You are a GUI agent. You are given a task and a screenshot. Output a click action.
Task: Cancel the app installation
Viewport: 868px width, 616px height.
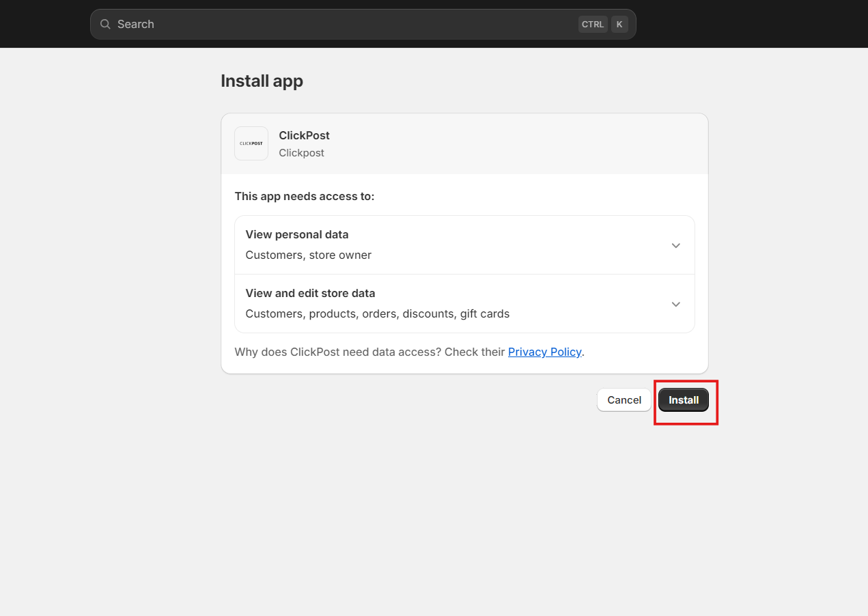click(x=624, y=400)
